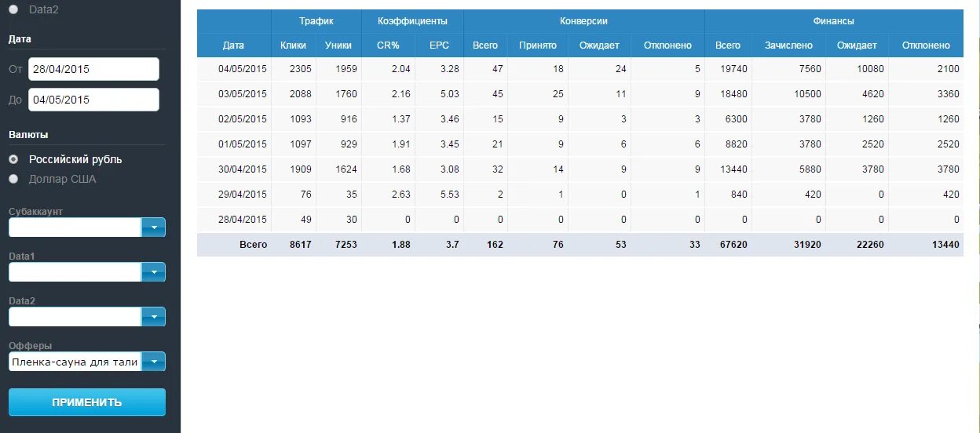
Task: Sort by the Уники column header
Action: (338, 45)
